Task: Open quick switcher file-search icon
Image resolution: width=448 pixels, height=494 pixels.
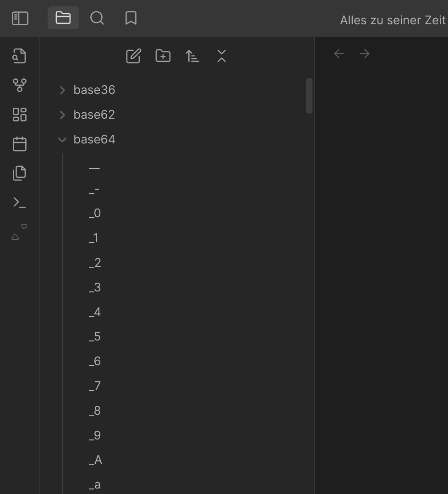Action: pos(20,56)
